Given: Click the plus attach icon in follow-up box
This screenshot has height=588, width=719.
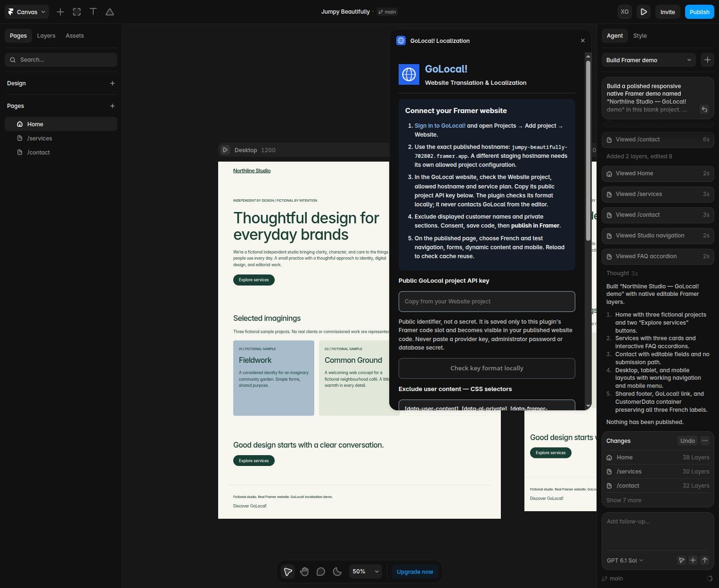Looking at the screenshot, I should 693,560.
